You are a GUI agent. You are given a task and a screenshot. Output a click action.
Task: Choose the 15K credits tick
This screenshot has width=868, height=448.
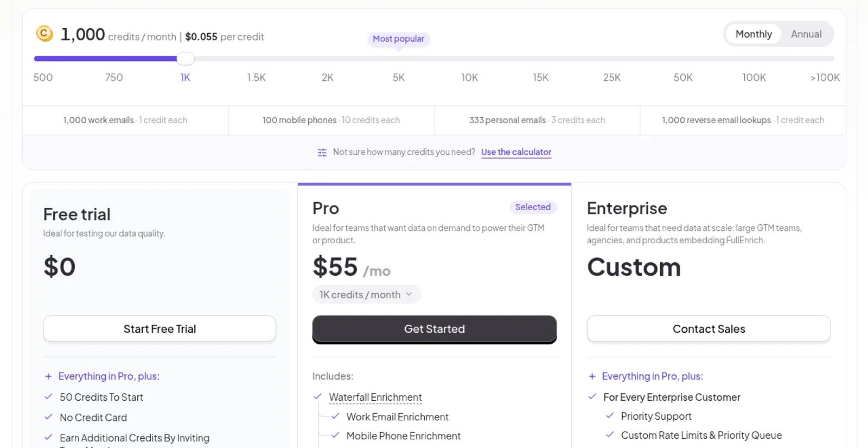[541, 78]
